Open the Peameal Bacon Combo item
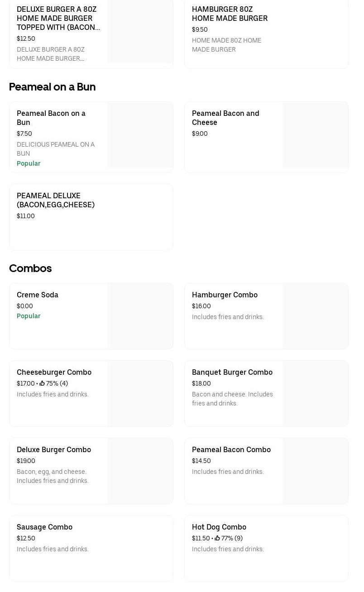Viewport: 364px width, 592px height. [x=231, y=449]
